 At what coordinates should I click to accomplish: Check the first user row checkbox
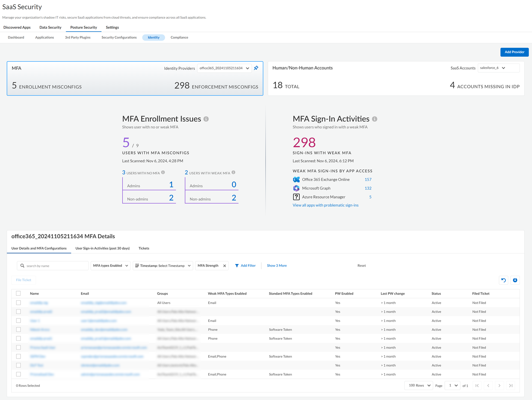click(x=18, y=303)
